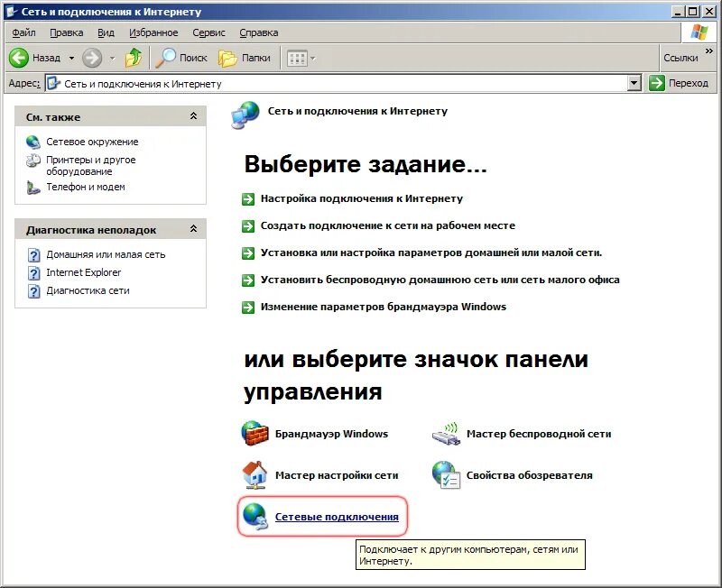The height and width of the screenshot is (588, 722).
Task: Open Брандмауэр Windows link
Action: click(x=331, y=434)
